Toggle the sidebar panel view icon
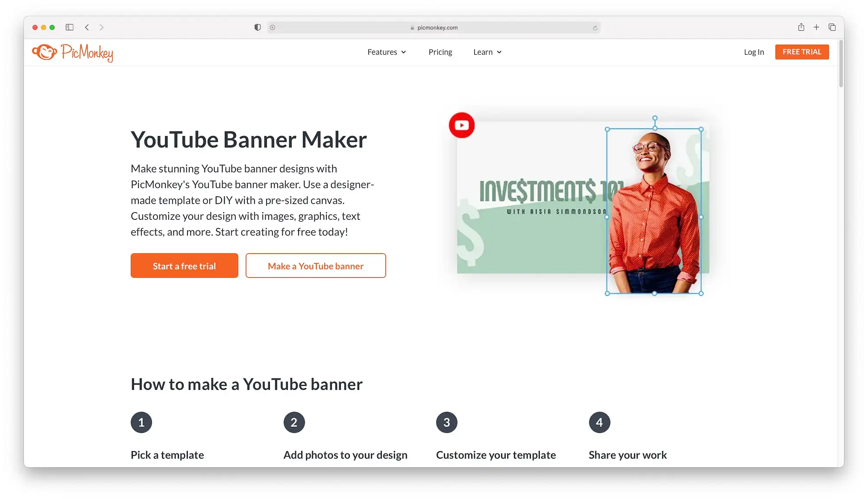The width and height of the screenshot is (868, 499). [69, 27]
